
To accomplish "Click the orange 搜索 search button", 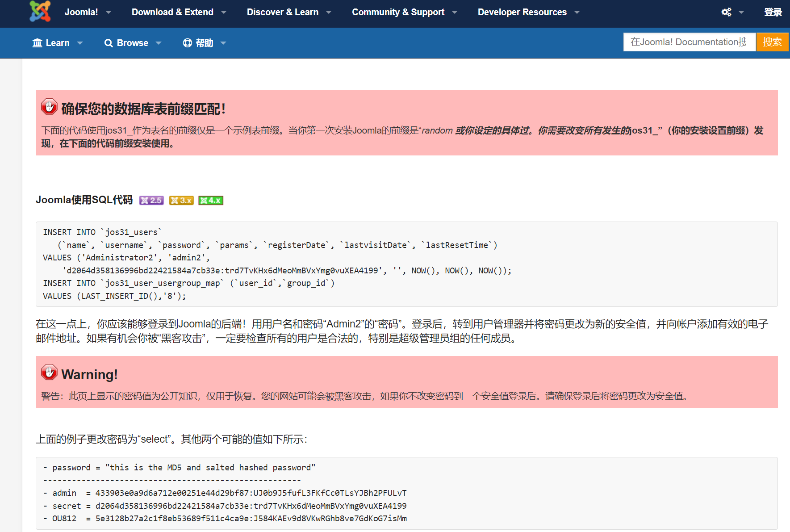I will coord(772,42).
